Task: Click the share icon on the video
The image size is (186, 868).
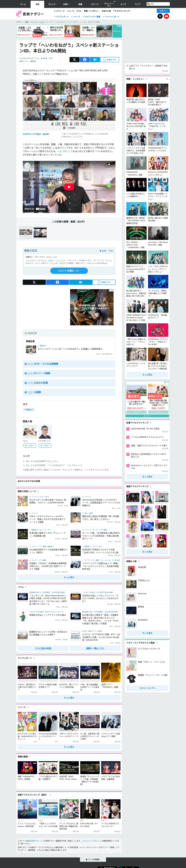Action: [109, 165]
